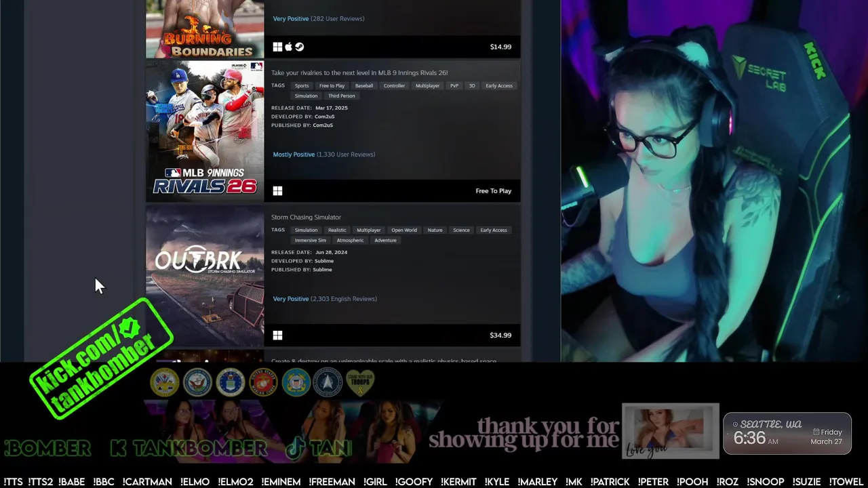The height and width of the screenshot is (488, 868).
Task: Click the Kick logo beside TANKBOMBER ticker
Action: point(118,448)
